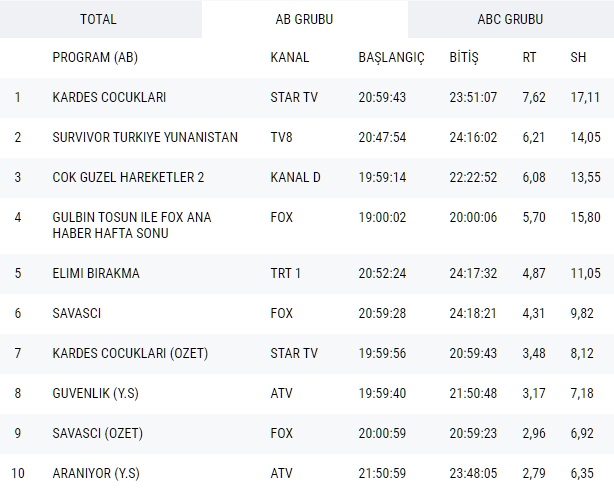Click the BAŞLANGIÇ column header
The height and width of the screenshot is (492, 614).
391,57
